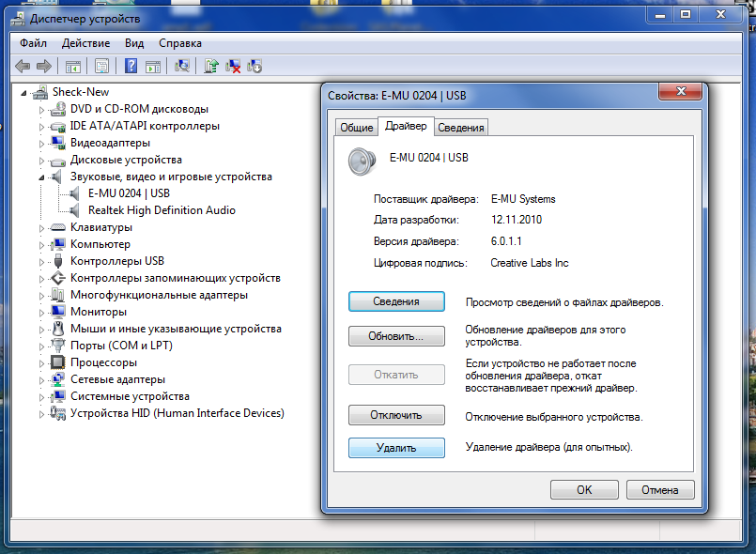Viewport: 756px width, 554px height.
Task: Click the Device Manager title bar icon
Action: point(19,19)
